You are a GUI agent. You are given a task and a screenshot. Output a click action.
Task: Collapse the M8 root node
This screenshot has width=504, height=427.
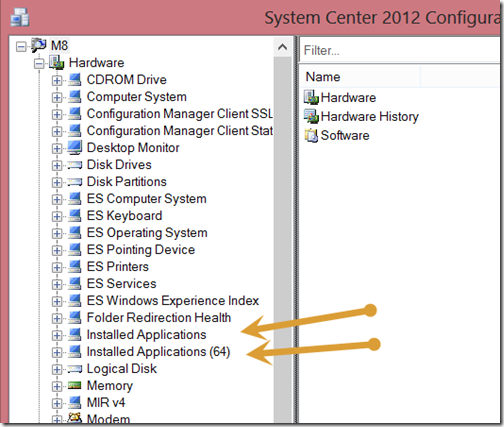(21, 46)
